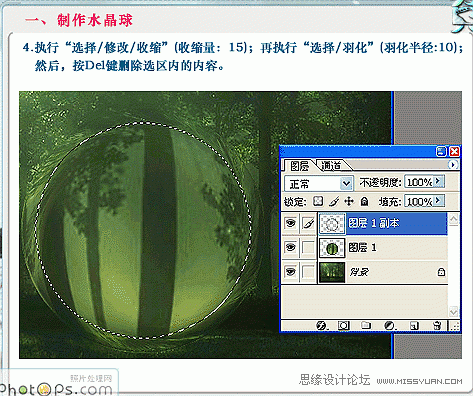The width and height of the screenshot is (473, 396).
Task: Hide the 图层 1 layer
Action: 291,247
